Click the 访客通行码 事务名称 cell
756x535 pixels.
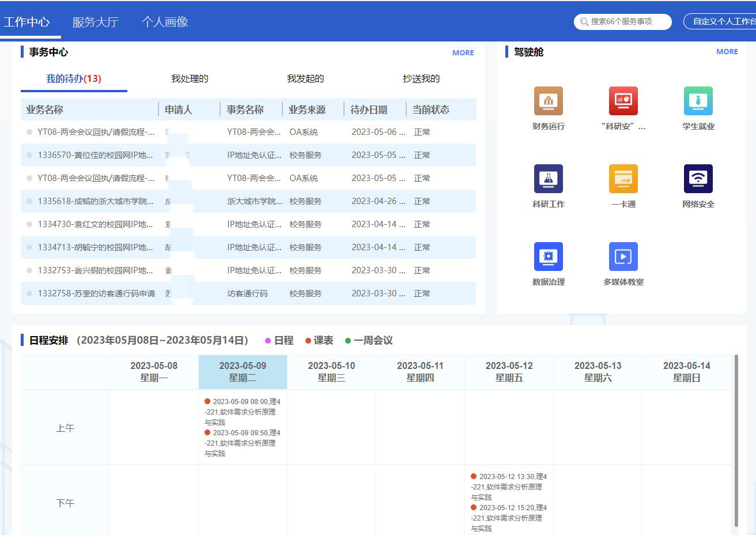pyautogui.click(x=247, y=293)
